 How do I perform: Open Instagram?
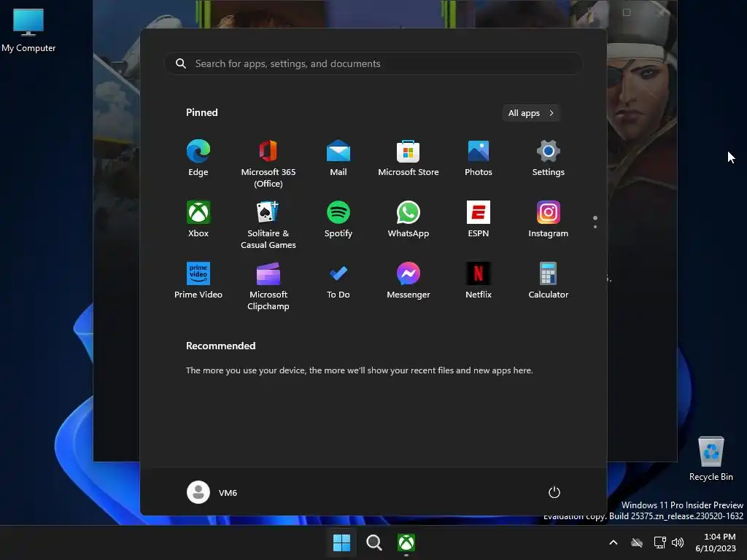tap(549, 219)
